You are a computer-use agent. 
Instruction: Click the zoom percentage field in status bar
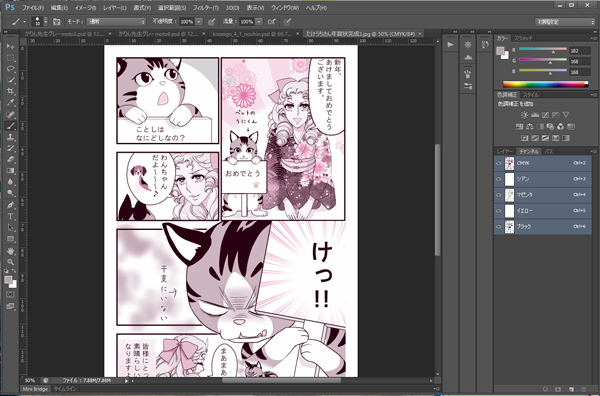click(x=30, y=380)
